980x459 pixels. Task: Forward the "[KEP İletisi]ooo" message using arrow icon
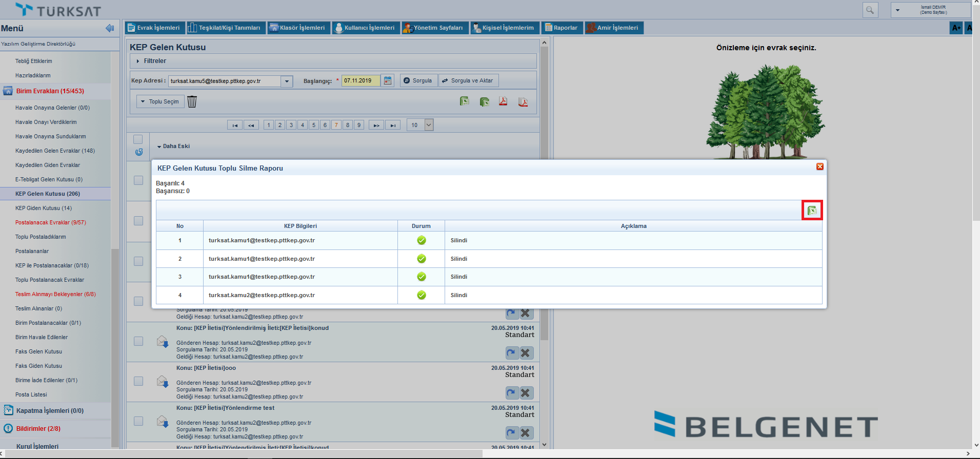click(511, 393)
